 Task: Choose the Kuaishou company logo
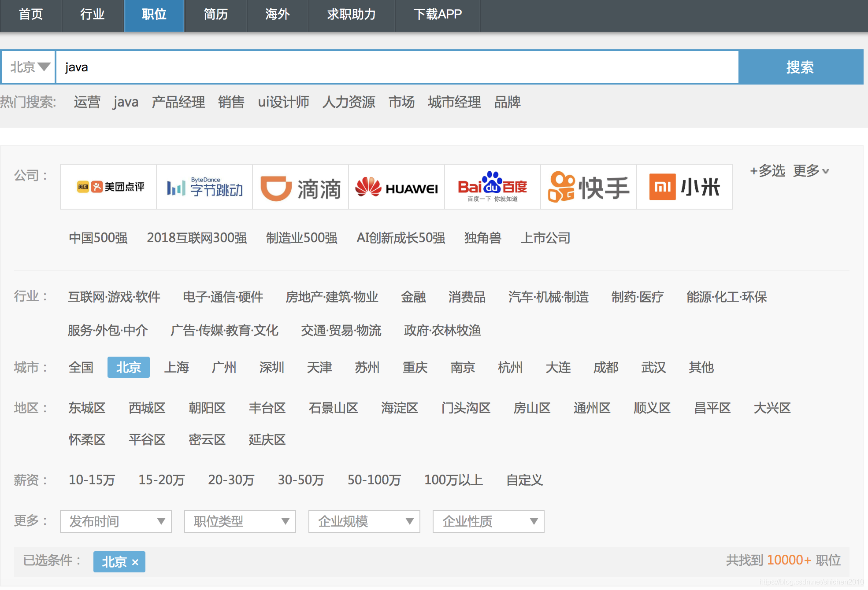coord(589,187)
